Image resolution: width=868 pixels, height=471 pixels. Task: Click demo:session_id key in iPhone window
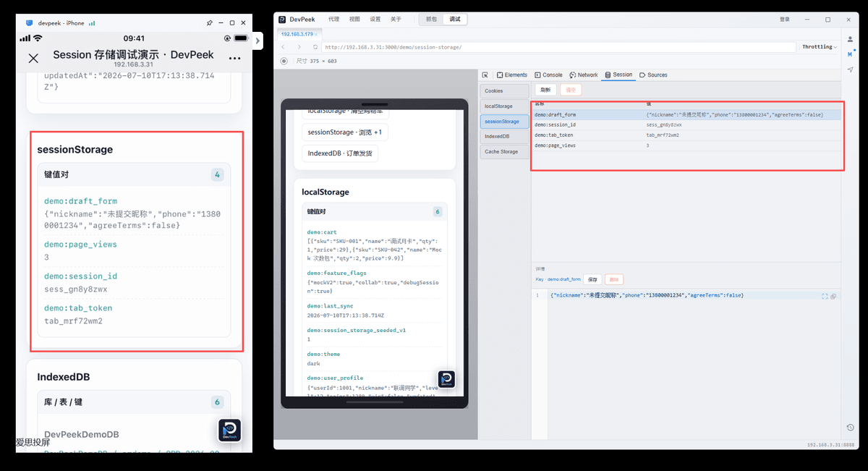click(x=80, y=276)
